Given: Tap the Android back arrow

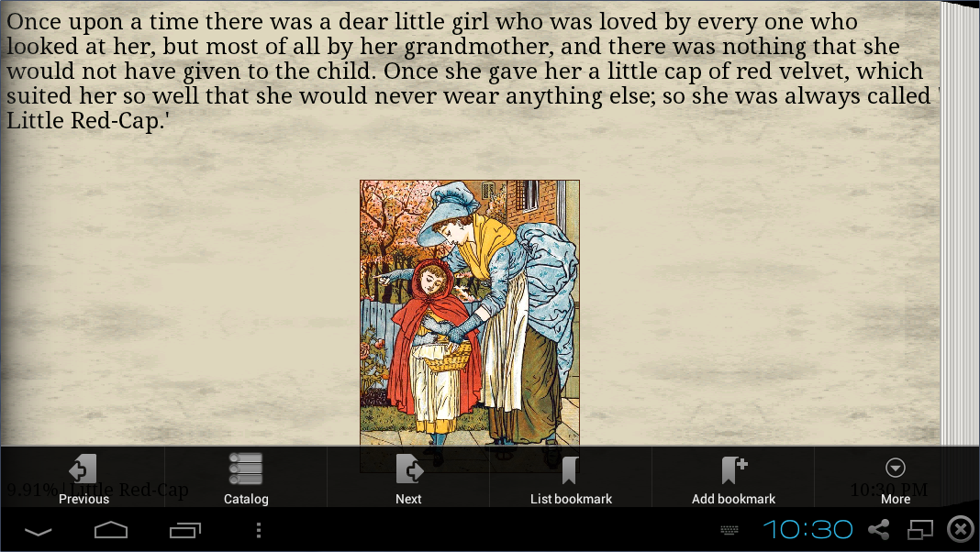Looking at the screenshot, I should (x=39, y=532).
